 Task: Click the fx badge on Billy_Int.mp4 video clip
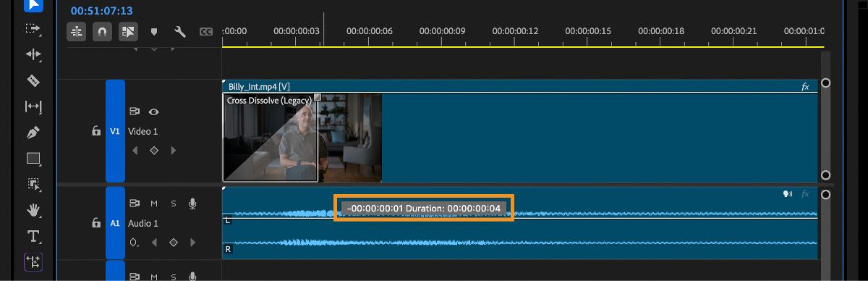[x=805, y=86]
